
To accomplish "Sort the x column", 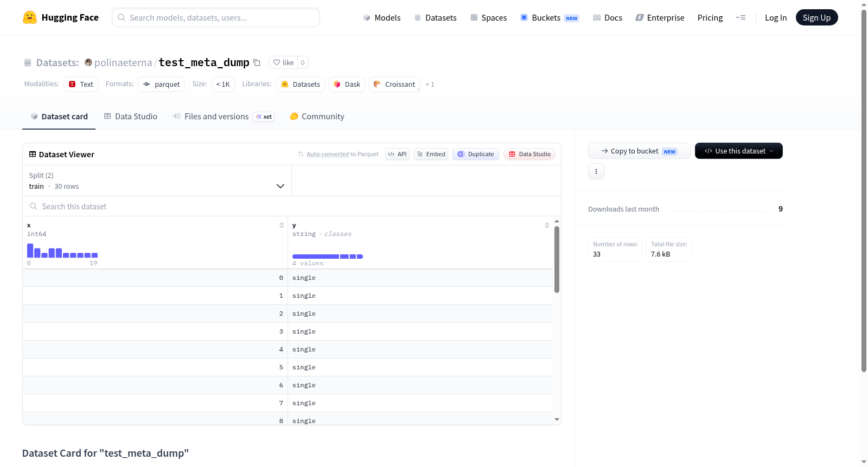I will coord(282,225).
